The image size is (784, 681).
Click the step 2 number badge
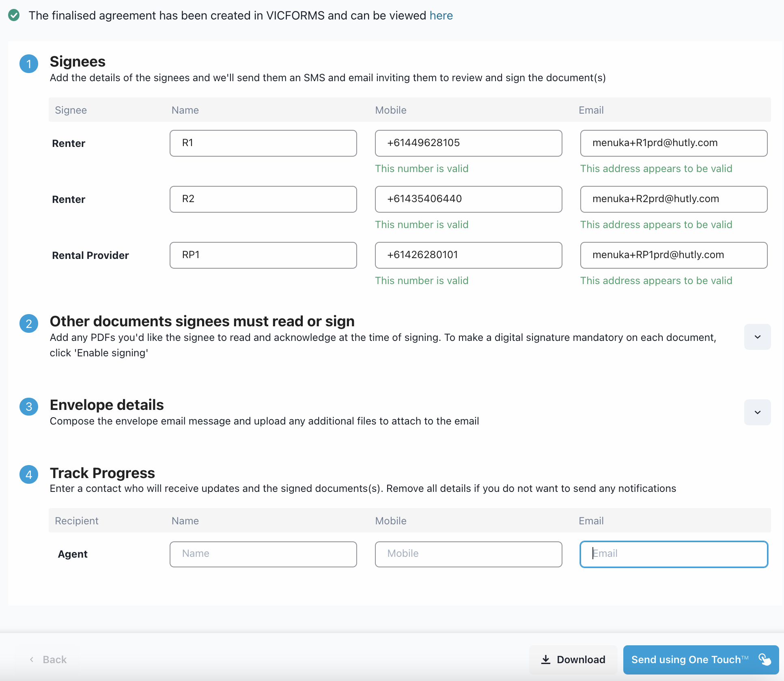[29, 323]
